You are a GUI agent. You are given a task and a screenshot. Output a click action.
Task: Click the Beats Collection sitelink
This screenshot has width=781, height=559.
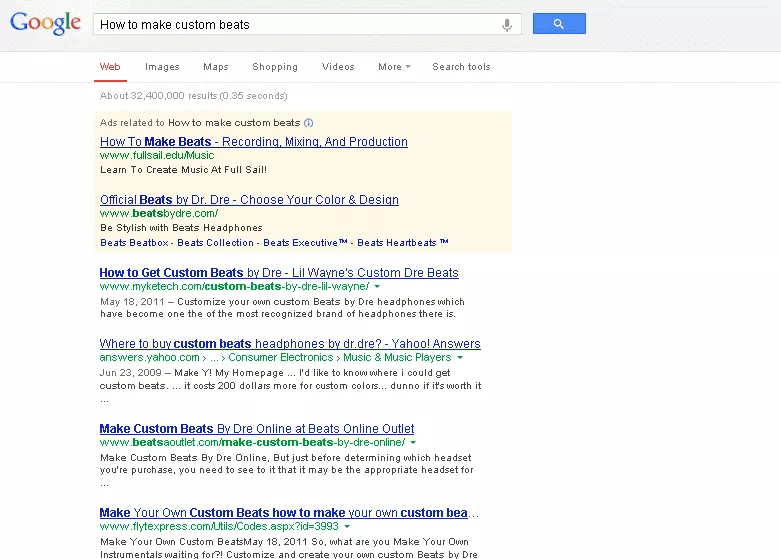coord(215,243)
